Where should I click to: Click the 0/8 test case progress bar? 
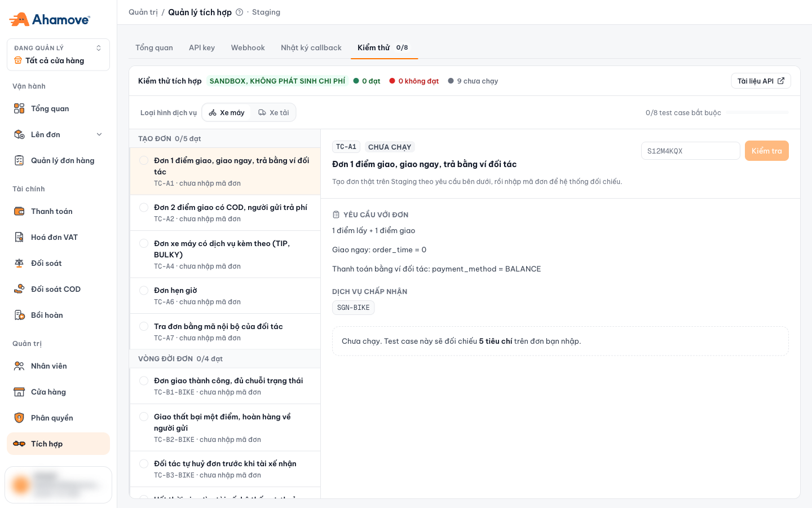[757, 112]
